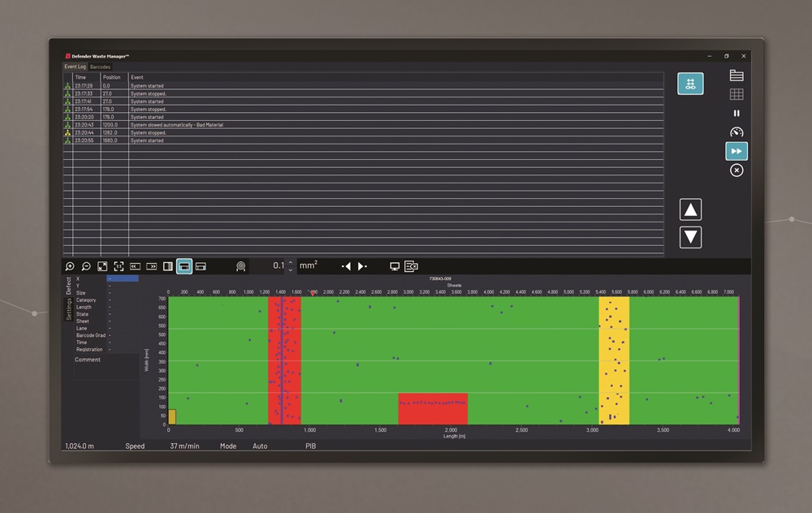Click the zoom out magnifier icon
Screen dimensions: 812x513
pos(86,266)
